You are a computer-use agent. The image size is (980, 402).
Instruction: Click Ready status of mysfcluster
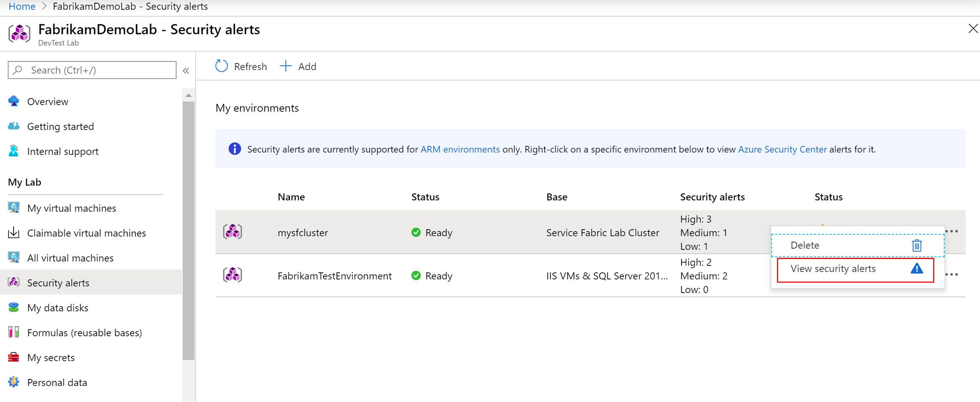pyautogui.click(x=431, y=233)
